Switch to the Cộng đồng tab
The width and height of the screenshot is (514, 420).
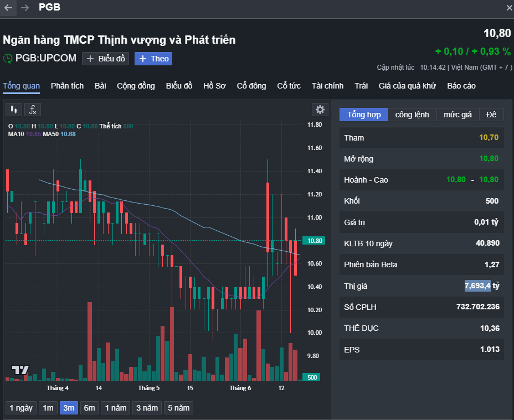136,86
